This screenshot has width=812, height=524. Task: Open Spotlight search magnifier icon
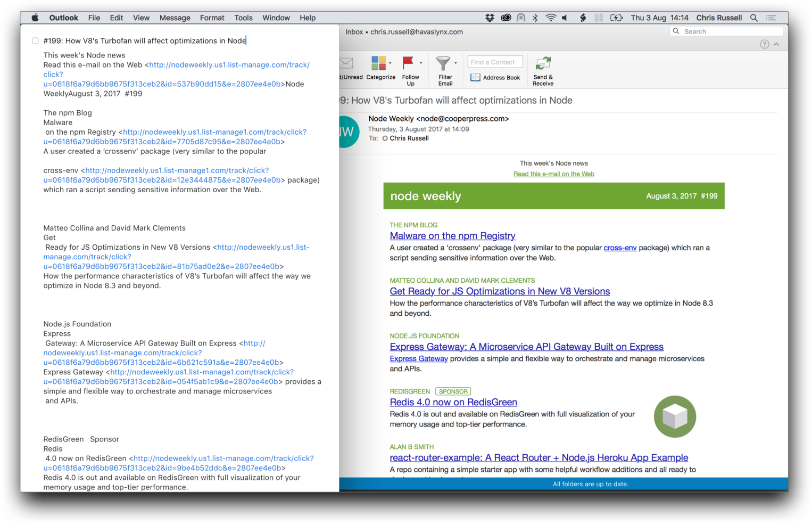click(754, 18)
